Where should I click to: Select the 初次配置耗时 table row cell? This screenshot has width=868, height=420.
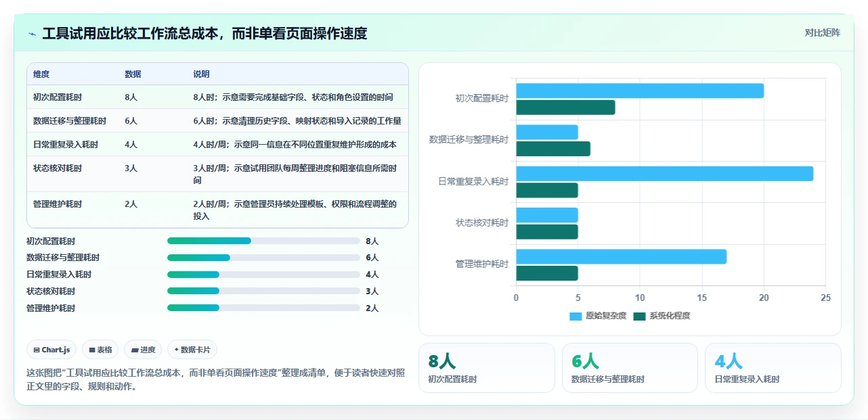pos(58,97)
